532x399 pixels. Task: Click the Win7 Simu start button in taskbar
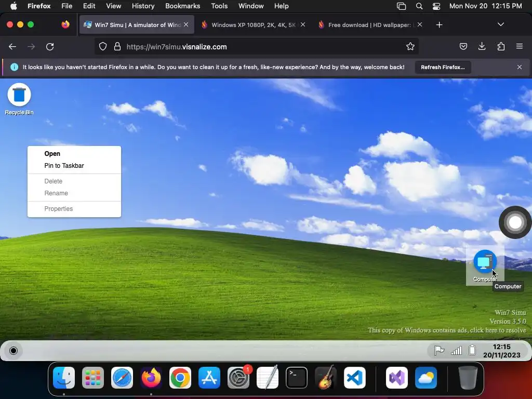click(x=13, y=351)
